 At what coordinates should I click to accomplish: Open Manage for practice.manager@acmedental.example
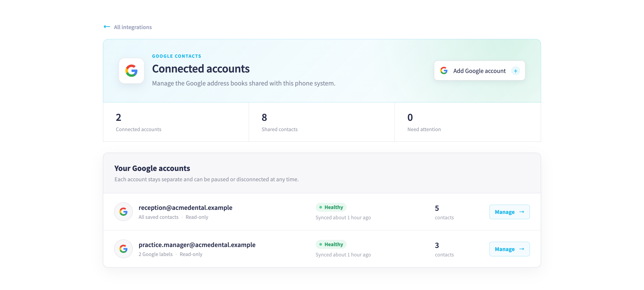click(509, 249)
